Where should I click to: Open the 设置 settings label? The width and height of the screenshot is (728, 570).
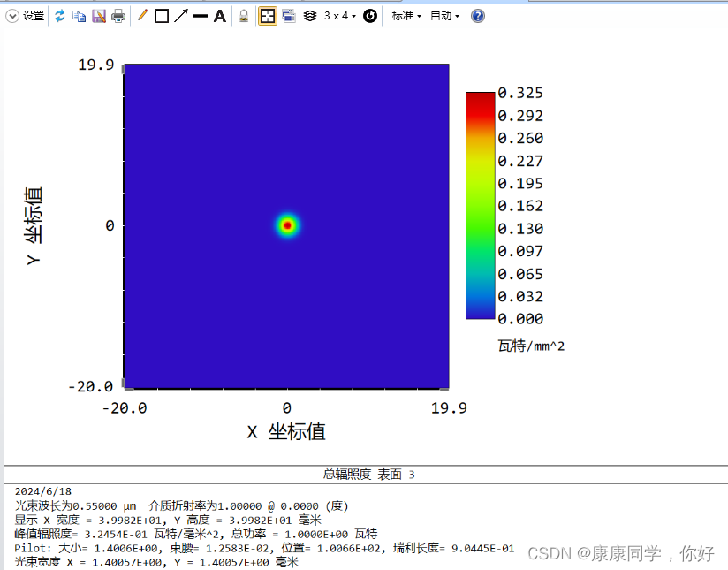coord(34,16)
